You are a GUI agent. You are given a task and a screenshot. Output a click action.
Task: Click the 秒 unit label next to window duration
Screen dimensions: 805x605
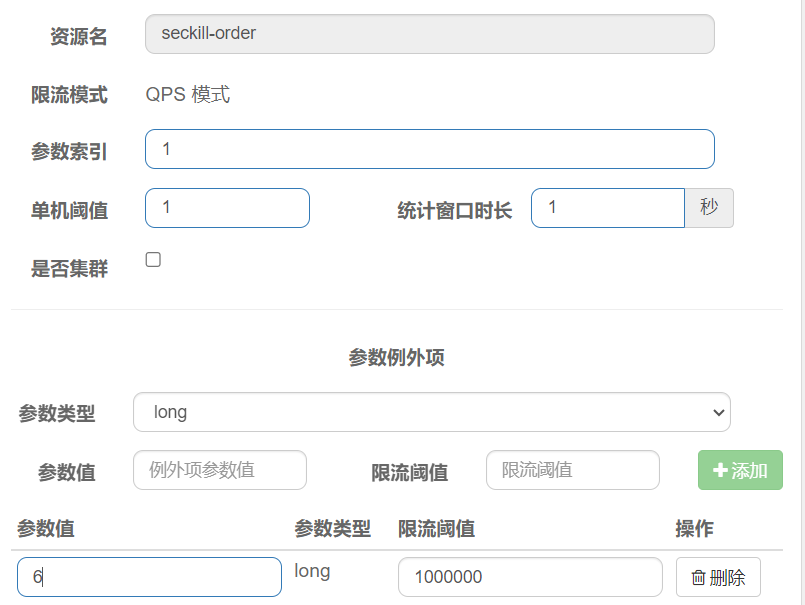(709, 208)
